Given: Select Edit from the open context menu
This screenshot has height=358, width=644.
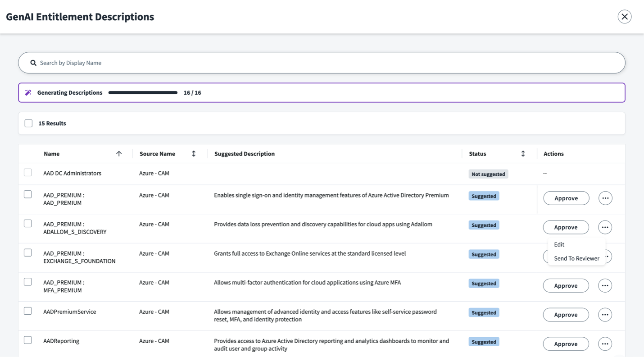Looking at the screenshot, I should [x=559, y=244].
